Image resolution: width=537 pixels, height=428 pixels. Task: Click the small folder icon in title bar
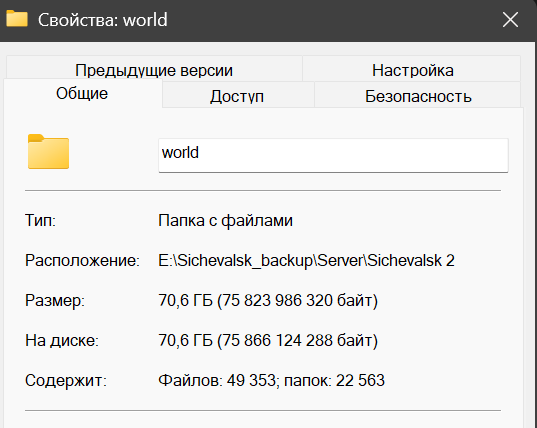coord(17,18)
